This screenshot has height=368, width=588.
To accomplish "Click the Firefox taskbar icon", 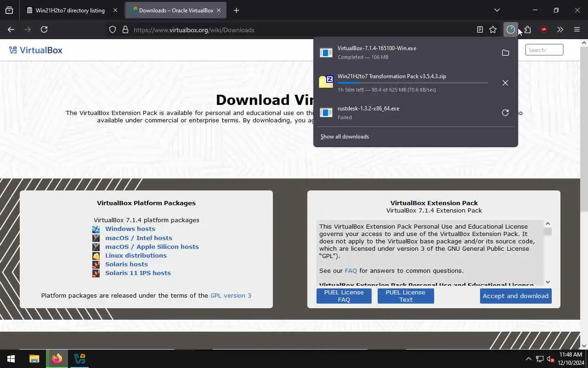I will pyautogui.click(x=57, y=359).
